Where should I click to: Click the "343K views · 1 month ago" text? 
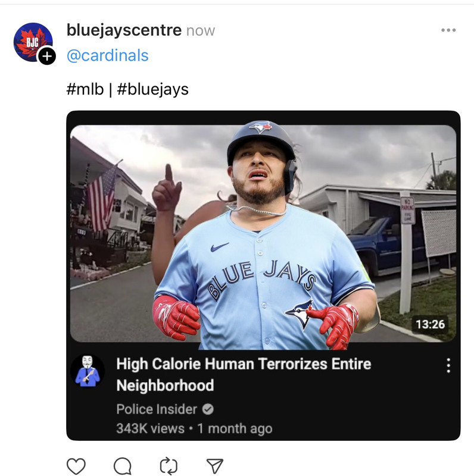click(195, 428)
